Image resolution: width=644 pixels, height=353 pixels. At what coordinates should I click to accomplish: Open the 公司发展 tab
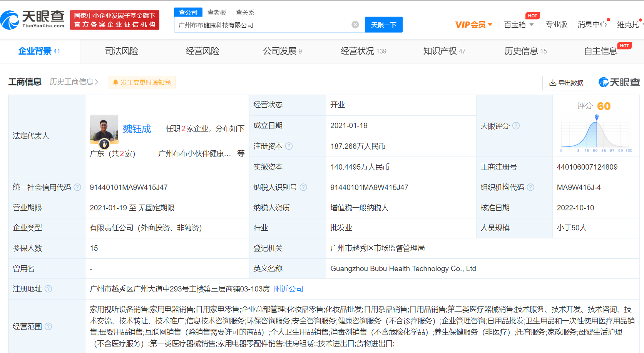point(282,51)
